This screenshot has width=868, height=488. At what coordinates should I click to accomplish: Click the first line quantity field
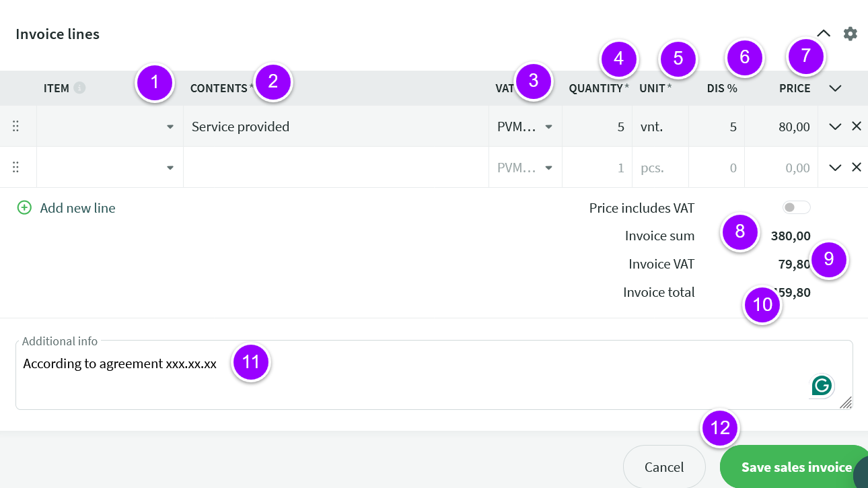(x=597, y=127)
